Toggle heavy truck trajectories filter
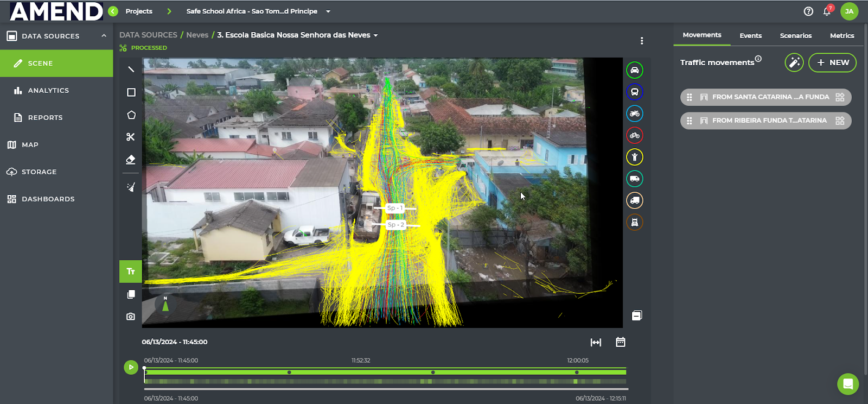 pos(635,222)
